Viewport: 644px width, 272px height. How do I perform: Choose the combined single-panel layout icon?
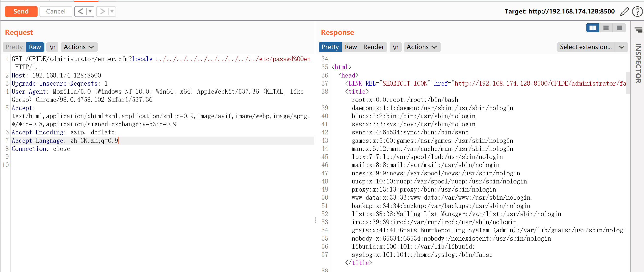pyautogui.click(x=619, y=28)
